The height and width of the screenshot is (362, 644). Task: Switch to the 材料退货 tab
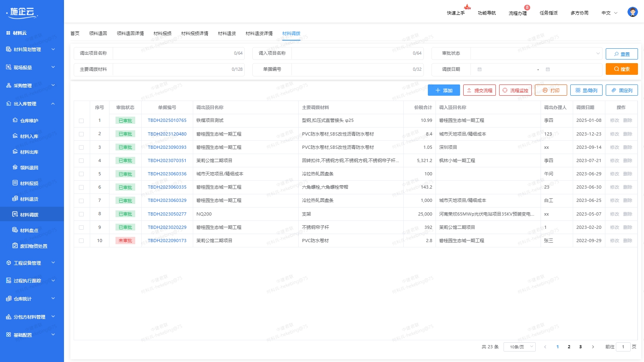coord(227,33)
